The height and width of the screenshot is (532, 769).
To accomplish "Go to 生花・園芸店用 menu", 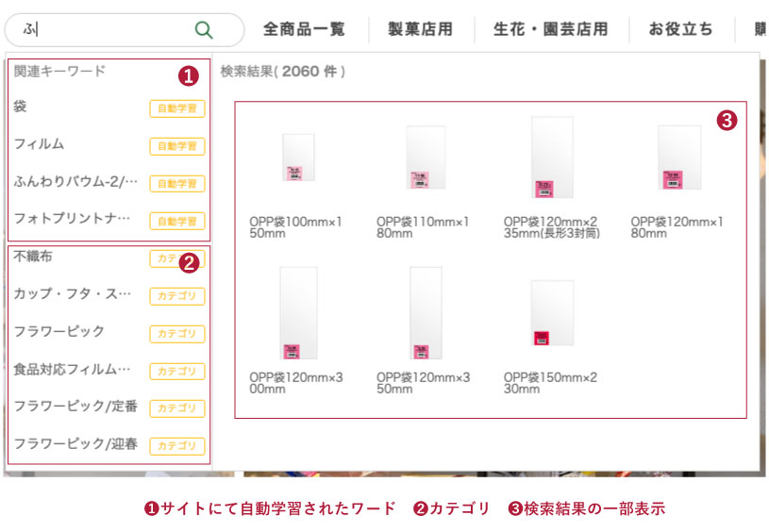I will [550, 29].
